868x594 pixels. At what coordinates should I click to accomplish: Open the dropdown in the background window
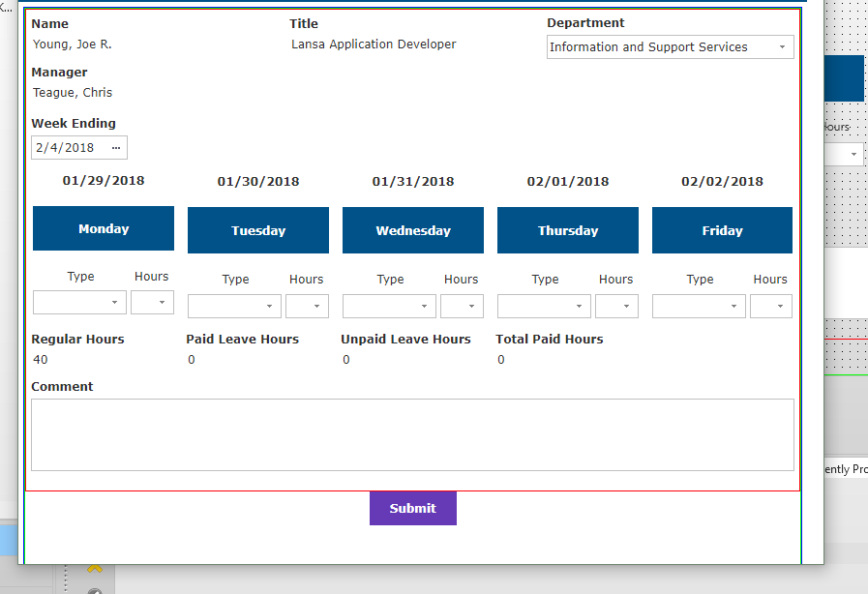(845, 154)
